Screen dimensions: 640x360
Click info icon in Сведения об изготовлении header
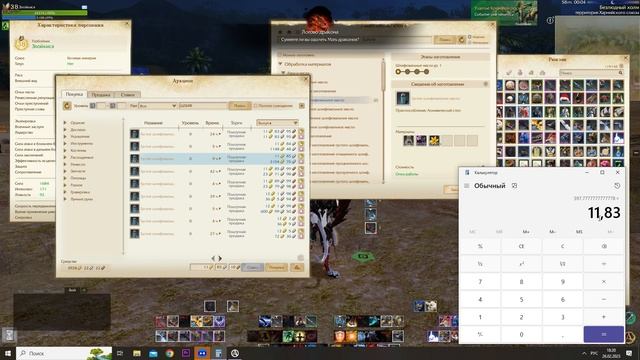(486, 84)
